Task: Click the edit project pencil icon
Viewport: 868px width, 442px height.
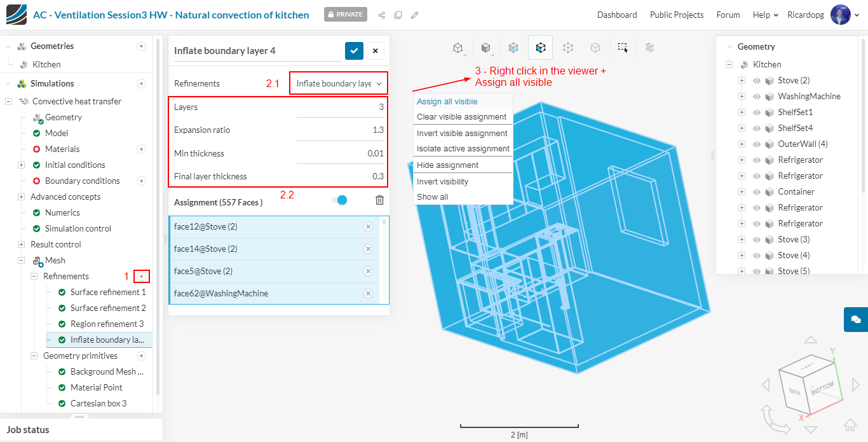Action: pos(414,15)
